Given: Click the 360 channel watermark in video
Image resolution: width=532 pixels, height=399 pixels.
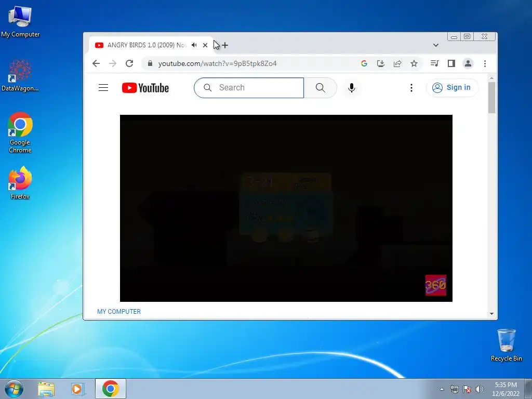Looking at the screenshot, I should click(436, 285).
